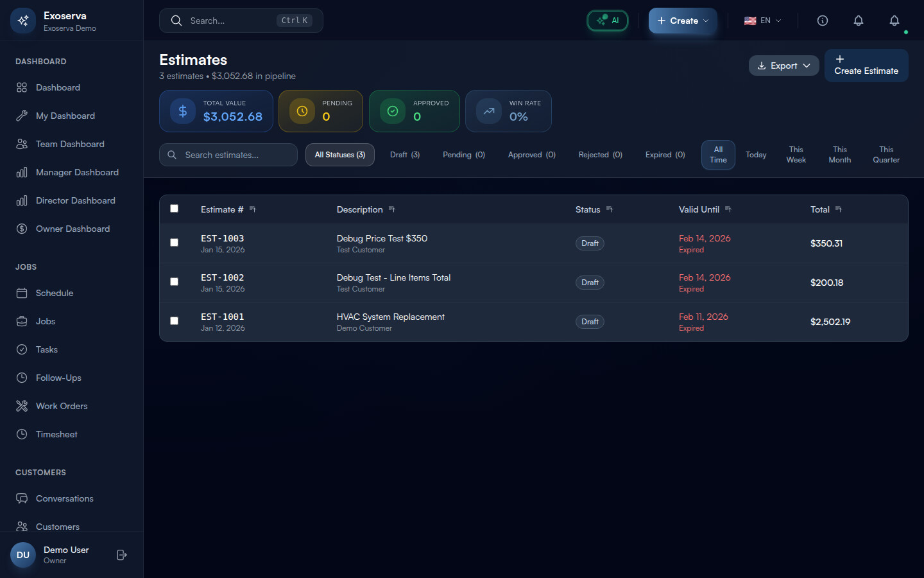
Task: Click the Search estimates input field
Action: (228, 155)
